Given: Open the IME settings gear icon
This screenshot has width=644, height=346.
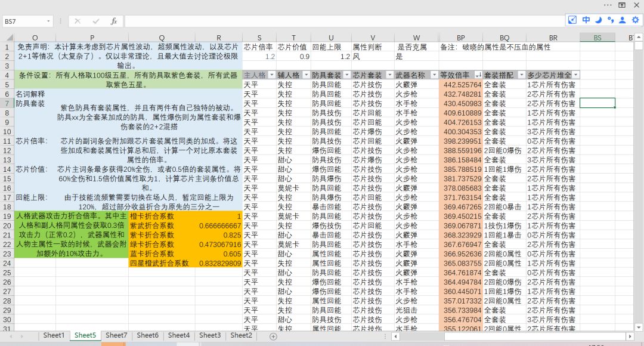Looking at the screenshot, I should (x=636, y=20).
